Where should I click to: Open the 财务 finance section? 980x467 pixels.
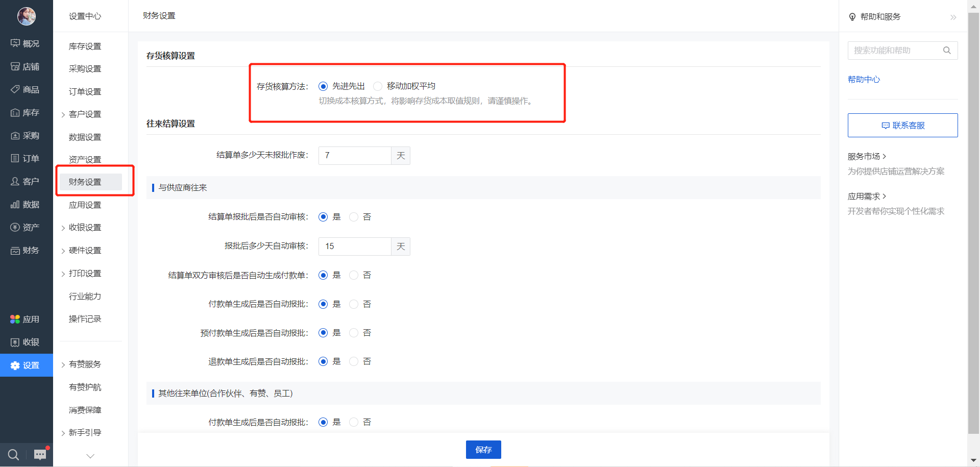point(26,250)
